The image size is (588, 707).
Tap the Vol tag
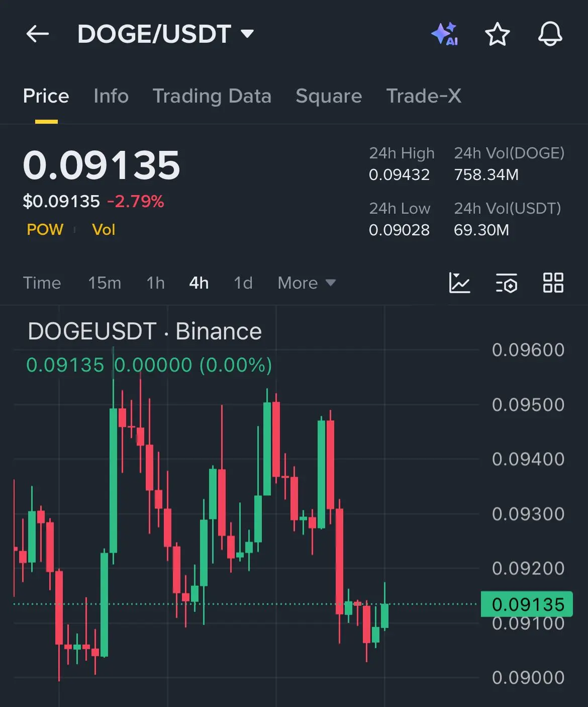[104, 230]
